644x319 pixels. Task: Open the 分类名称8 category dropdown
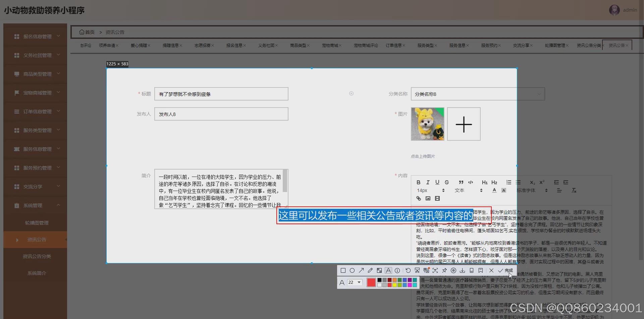point(478,94)
